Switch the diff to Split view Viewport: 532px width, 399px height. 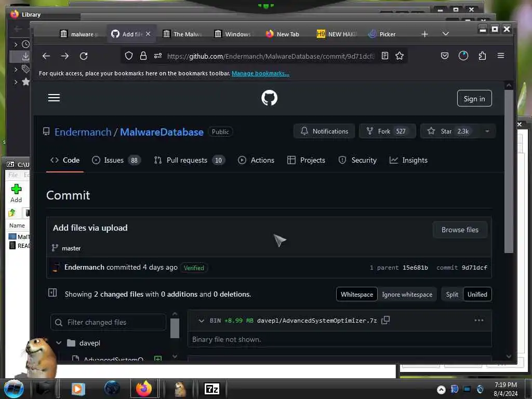click(452, 295)
